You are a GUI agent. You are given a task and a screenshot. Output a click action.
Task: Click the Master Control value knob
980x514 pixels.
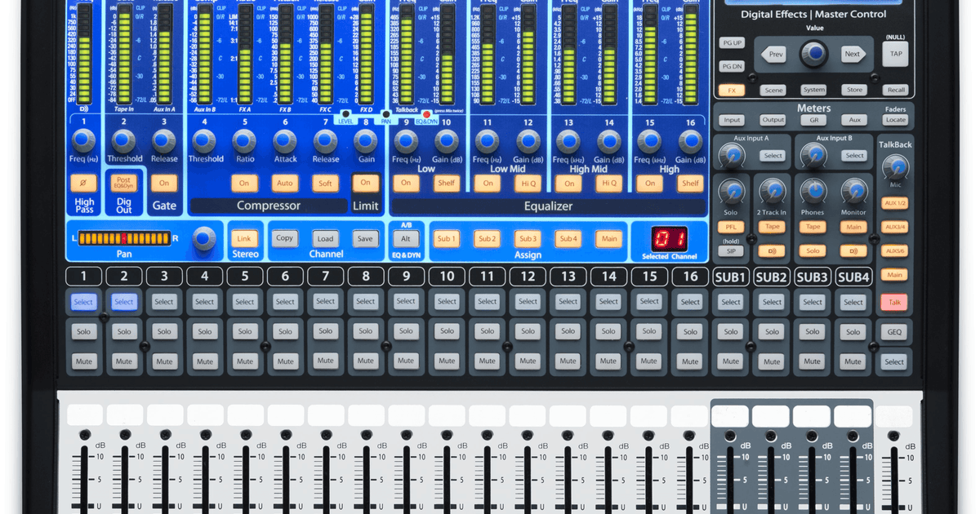pos(813,52)
